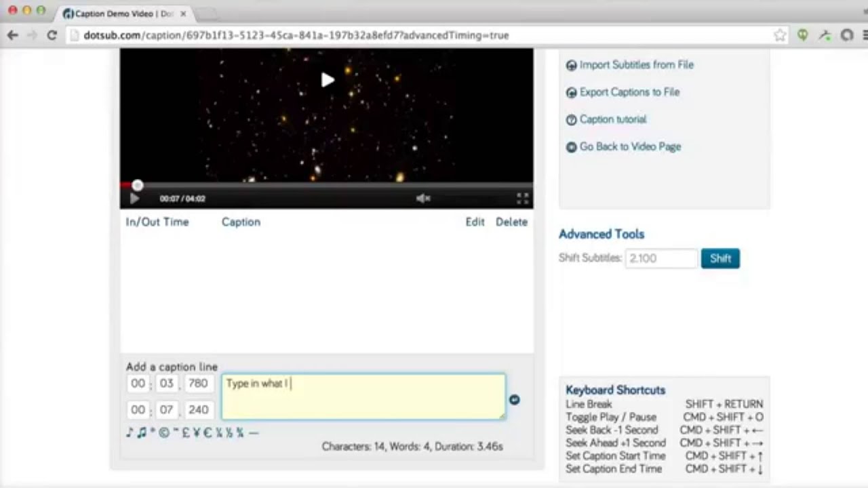Click extension icon with green dot

pyautogui.click(x=825, y=35)
